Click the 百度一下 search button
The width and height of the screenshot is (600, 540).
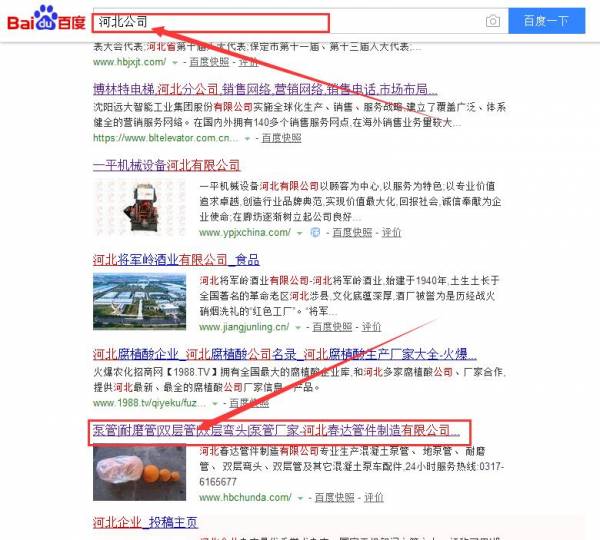point(545,21)
